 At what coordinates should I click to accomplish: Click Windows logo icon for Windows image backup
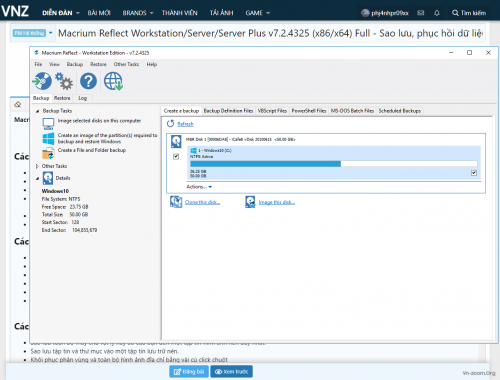coord(48,138)
